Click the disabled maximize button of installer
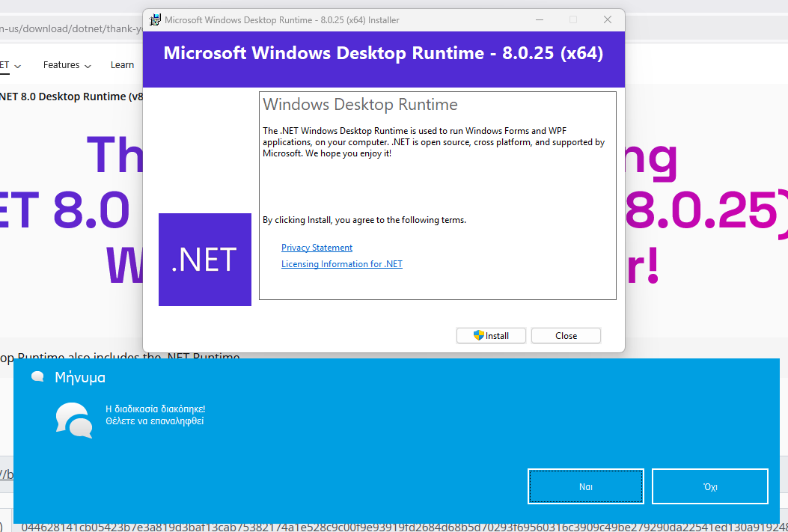Image resolution: width=788 pixels, height=532 pixels. pos(573,20)
